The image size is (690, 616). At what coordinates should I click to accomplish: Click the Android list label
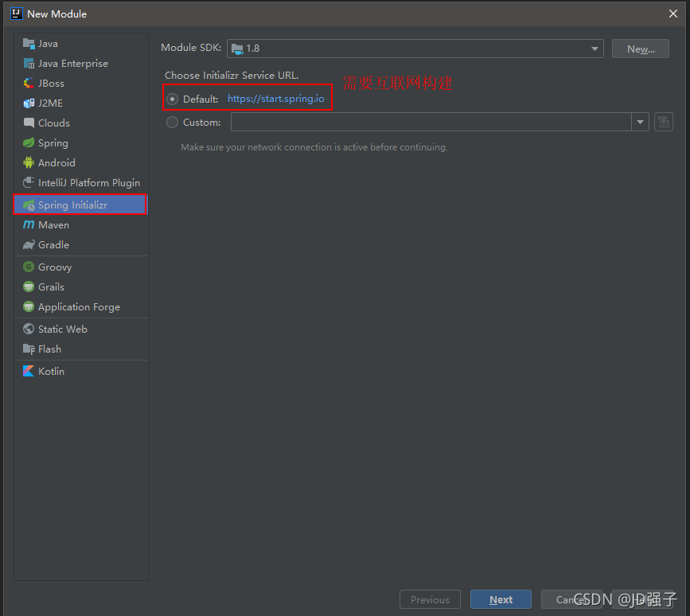point(57,163)
